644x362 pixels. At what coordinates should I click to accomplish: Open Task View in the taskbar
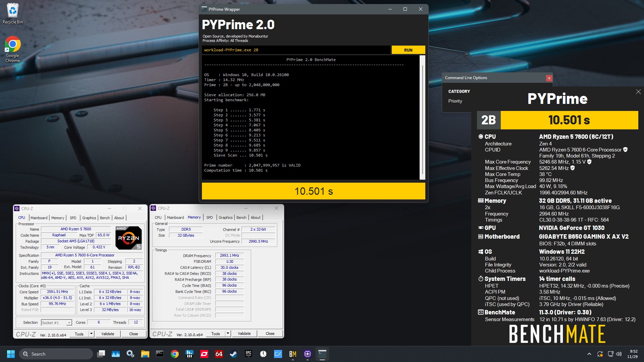point(101,354)
